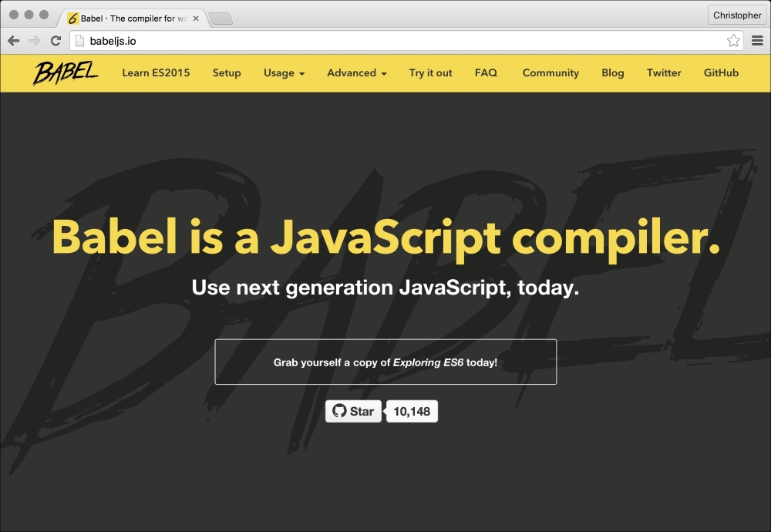Screen dimensions: 771x532
Task: Click the GitHub Star button
Action: (353, 412)
